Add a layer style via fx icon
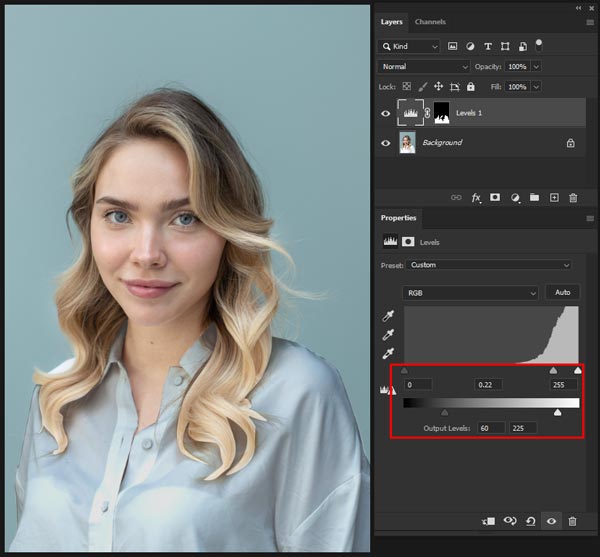The width and height of the screenshot is (600, 557). tap(476, 198)
